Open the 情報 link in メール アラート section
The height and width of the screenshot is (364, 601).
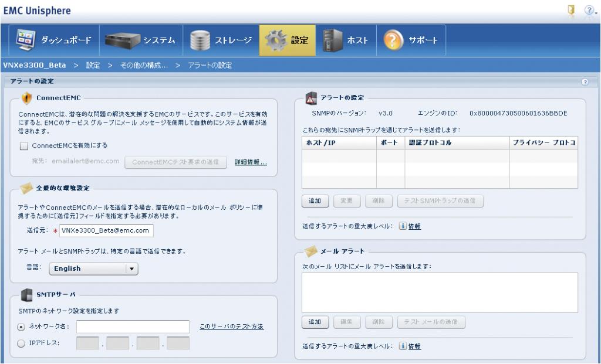coord(414,346)
